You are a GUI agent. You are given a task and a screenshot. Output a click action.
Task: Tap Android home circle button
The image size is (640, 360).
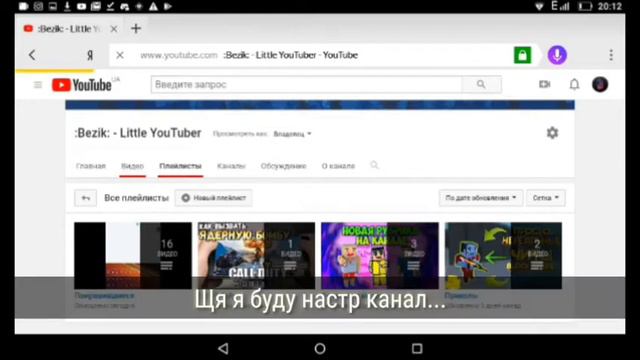[x=320, y=349]
